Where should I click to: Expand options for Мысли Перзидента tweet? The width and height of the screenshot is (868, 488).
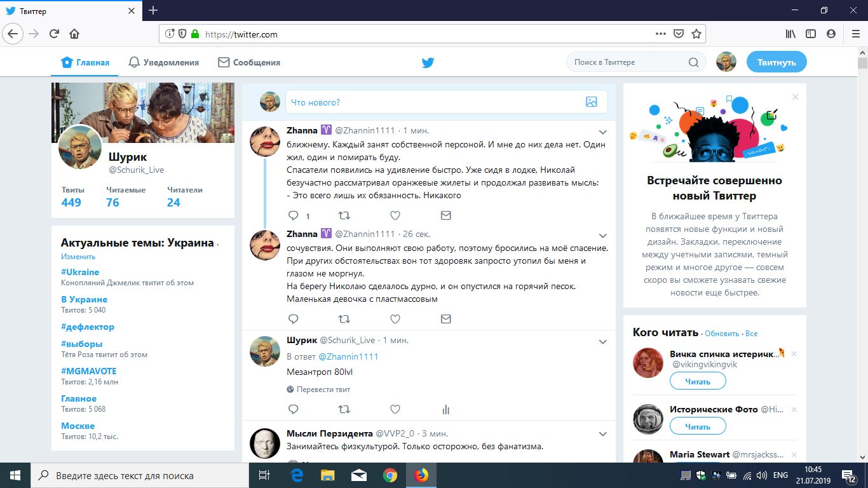pos(603,434)
